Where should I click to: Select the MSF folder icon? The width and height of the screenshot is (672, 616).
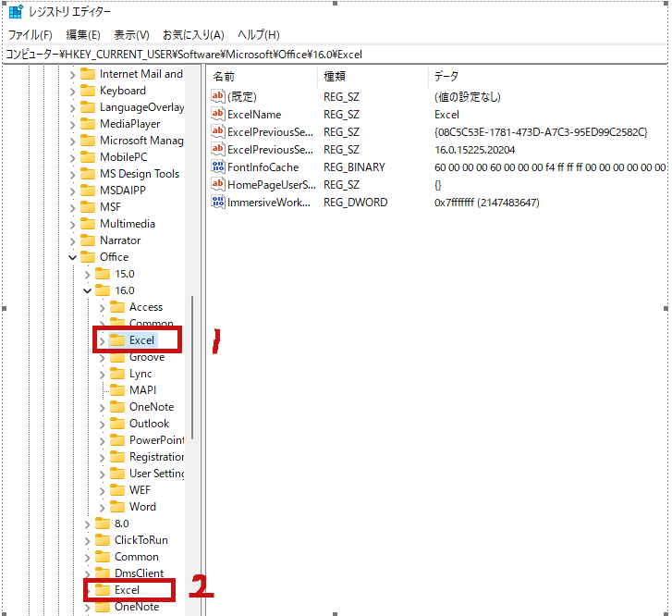tap(88, 207)
